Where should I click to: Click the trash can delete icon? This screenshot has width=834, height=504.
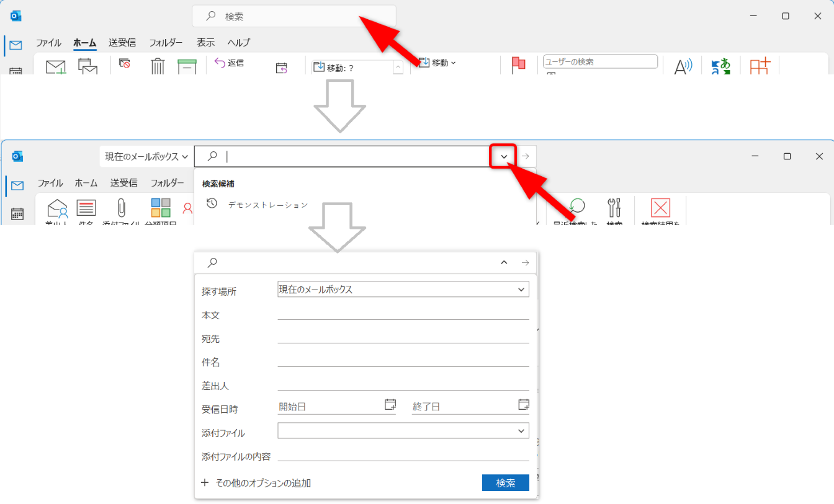pos(158,66)
